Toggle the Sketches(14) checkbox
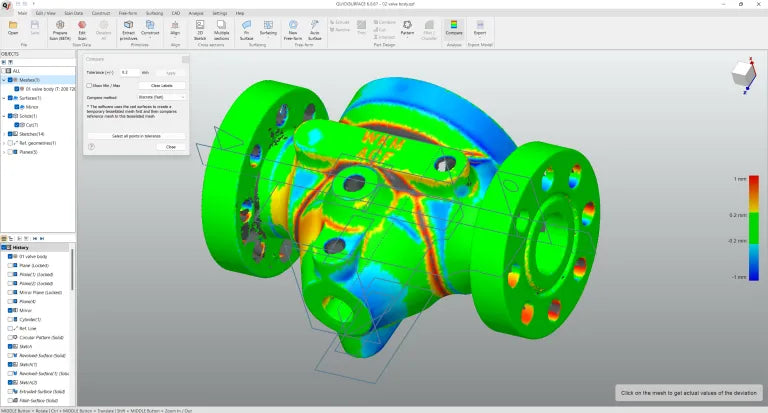768x413 pixels. click(10, 134)
